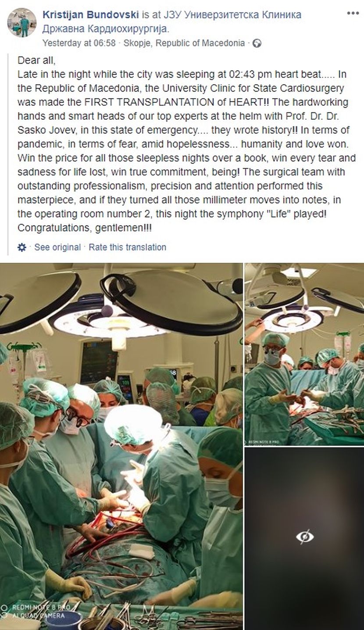Click the crossed-out eye icon on hidden photo

click(x=304, y=537)
